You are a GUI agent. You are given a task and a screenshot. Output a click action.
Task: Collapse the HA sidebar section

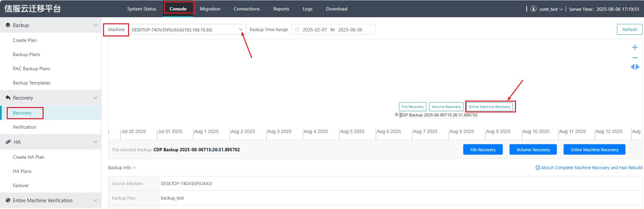click(x=95, y=142)
